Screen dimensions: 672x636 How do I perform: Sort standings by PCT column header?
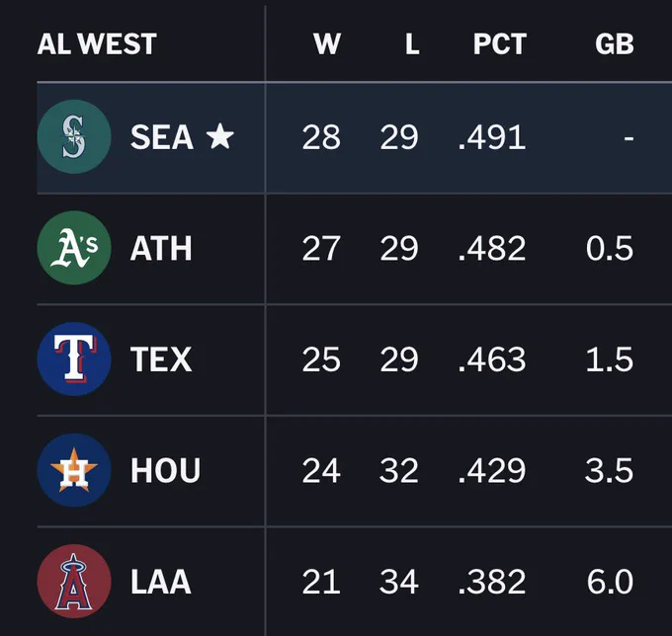[x=500, y=44]
